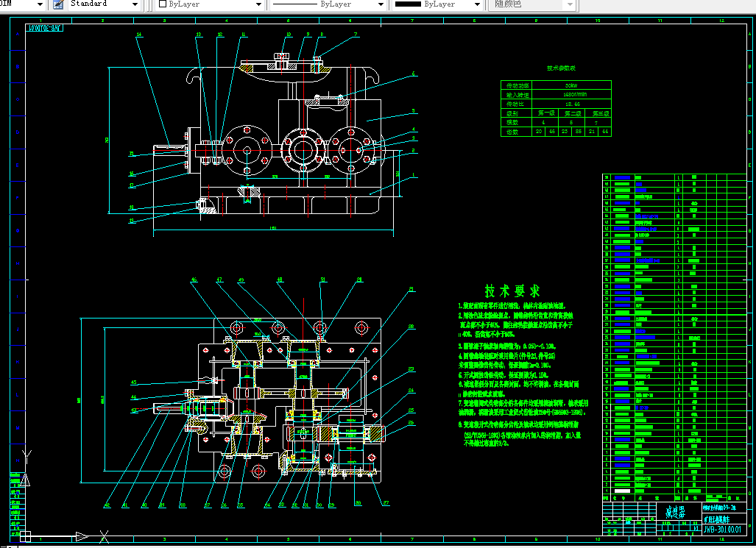Open the table style manager icon
This screenshot has width=756, height=548.
pos(58,4)
